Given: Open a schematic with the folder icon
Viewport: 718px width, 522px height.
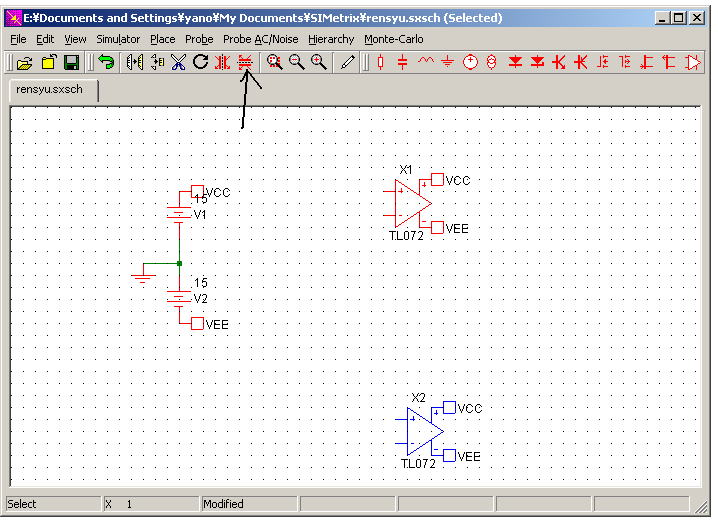Looking at the screenshot, I should [x=25, y=62].
